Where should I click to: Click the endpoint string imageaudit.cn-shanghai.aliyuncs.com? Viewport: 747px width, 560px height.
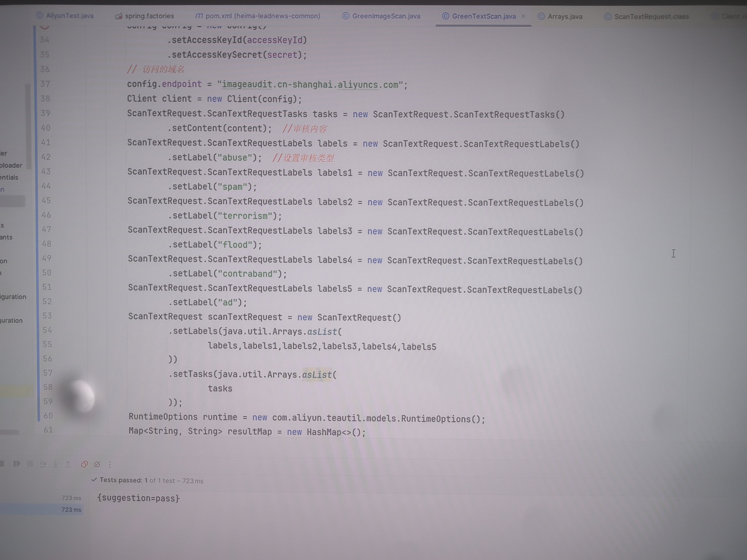point(312,85)
